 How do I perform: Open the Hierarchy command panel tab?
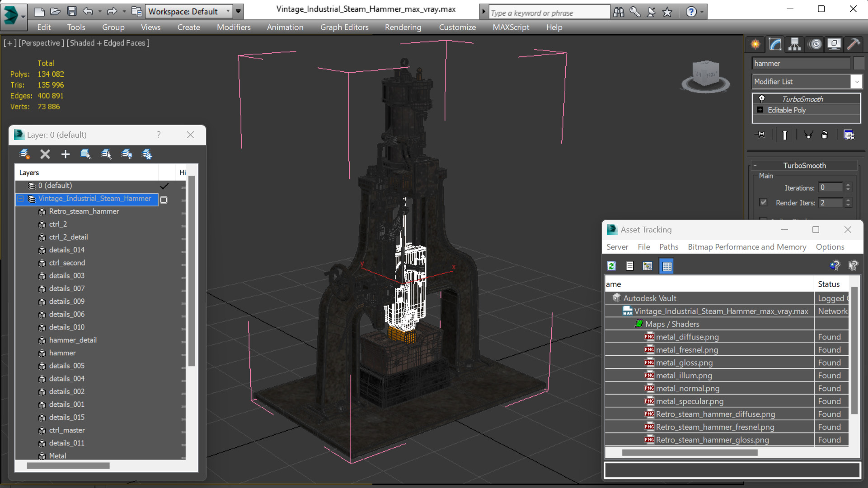point(794,44)
